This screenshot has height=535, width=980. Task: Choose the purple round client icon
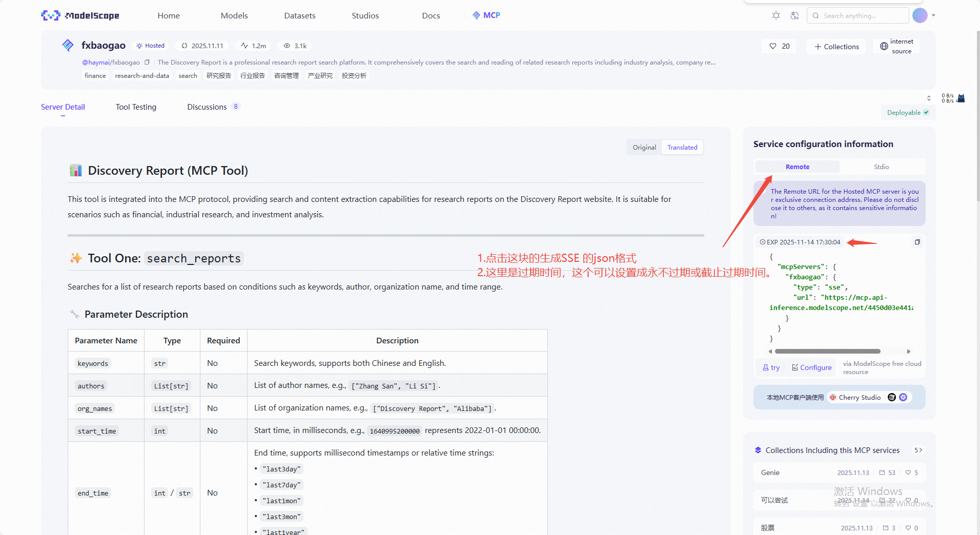point(903,397)
